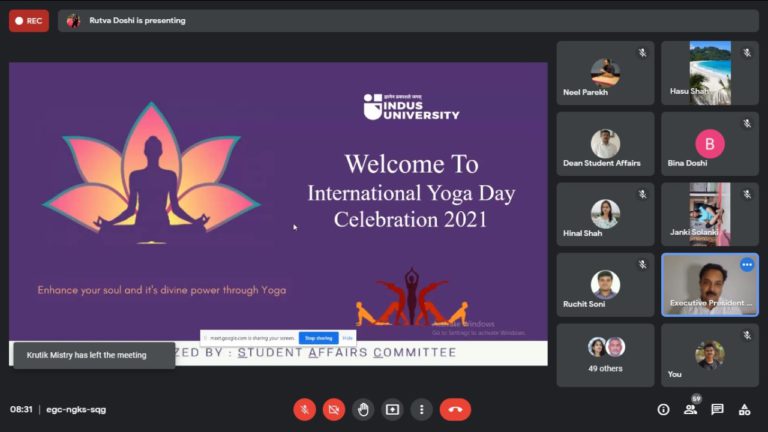Leave the call with red hang-up button
Image resolution: width=768 pixels, height=432 pixels.
point(456,409)
